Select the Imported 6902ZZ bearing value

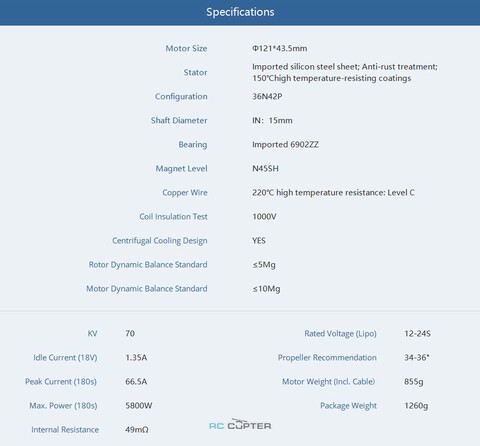285,144
